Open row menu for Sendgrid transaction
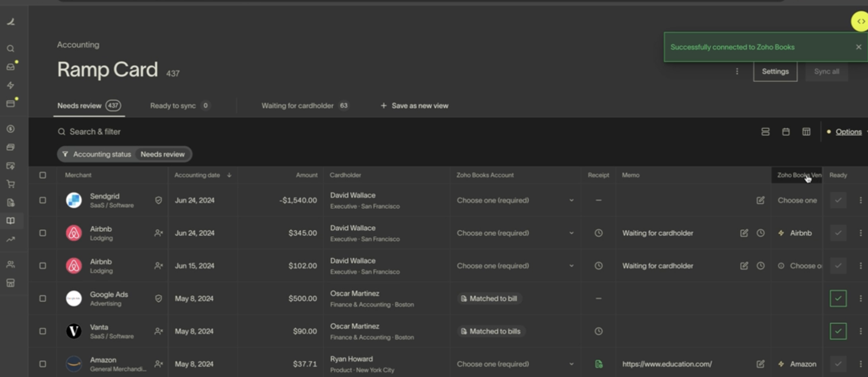868x377 pixels. point(860,200)
